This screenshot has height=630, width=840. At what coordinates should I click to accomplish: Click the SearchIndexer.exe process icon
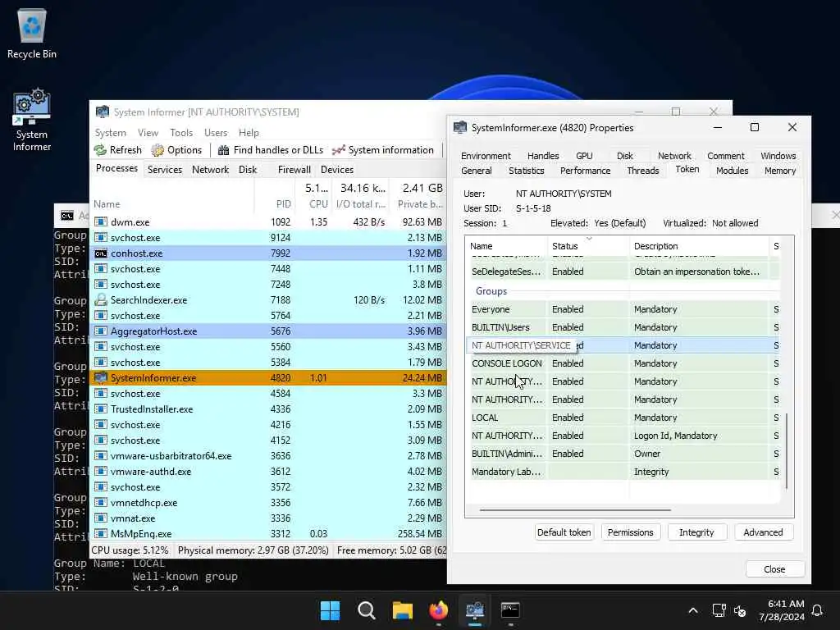[x=100, y=300]
